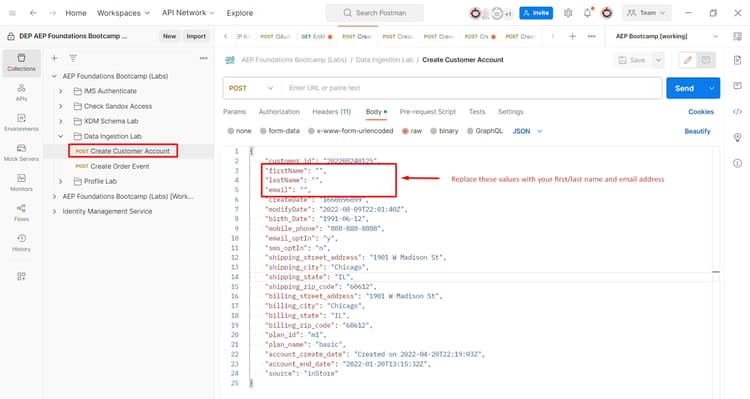Open the JSON format dropdown
Screen dimensions: 750x399
[x=527, y=131]
